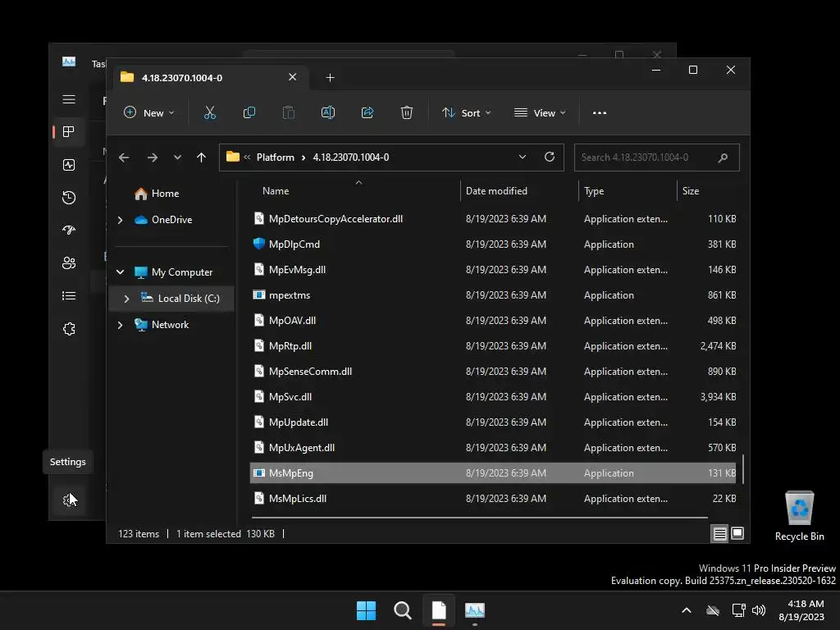This screenshot has width=840, height=630.
Task: Sort by Date modified column header
Action: [x=519, y=190]
